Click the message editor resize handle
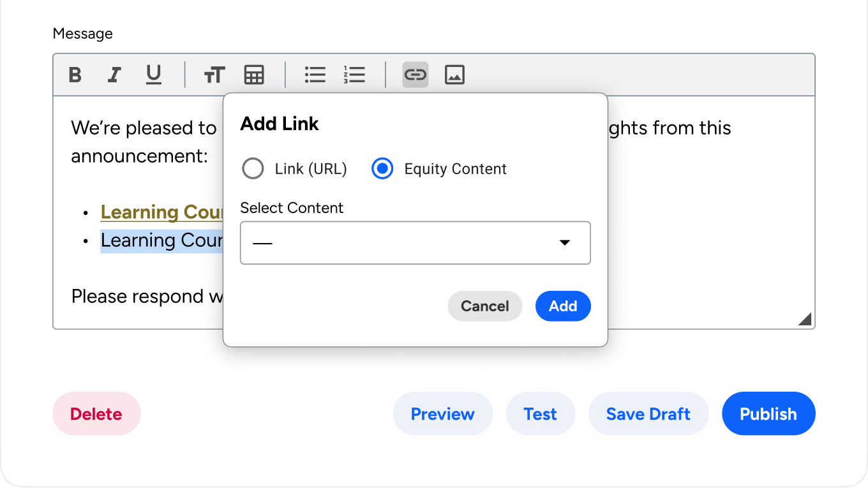868x488 pixels. 805,319
